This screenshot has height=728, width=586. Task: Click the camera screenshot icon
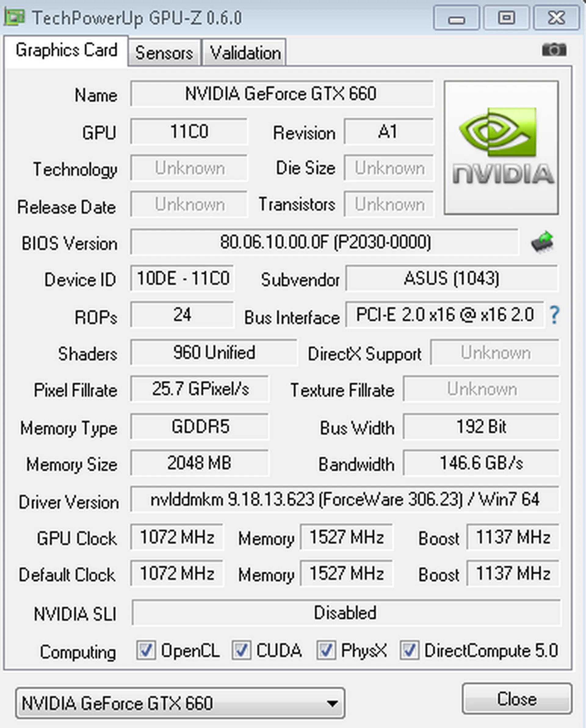[554, 50]
